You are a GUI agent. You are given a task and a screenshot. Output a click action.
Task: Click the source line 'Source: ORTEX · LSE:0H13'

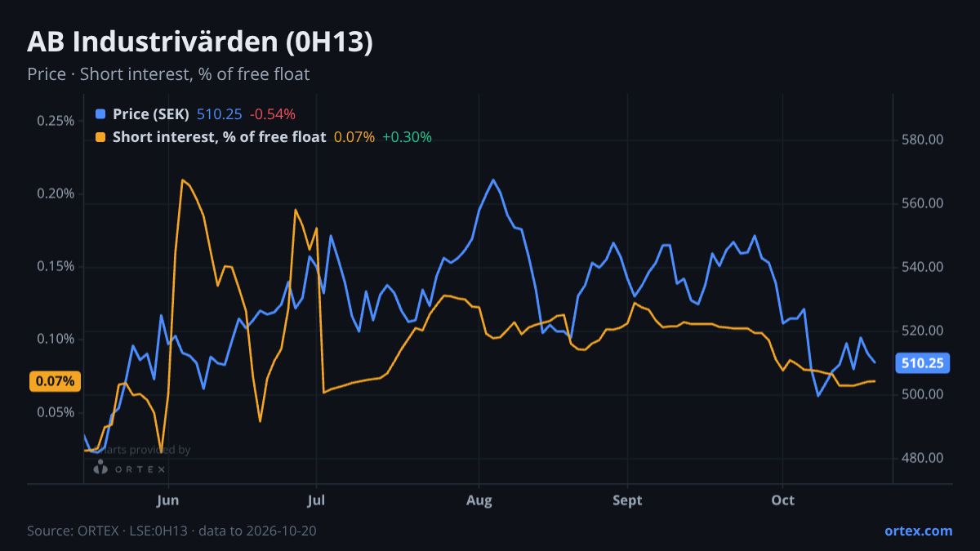pyautogui.click(x=109, y=531)
